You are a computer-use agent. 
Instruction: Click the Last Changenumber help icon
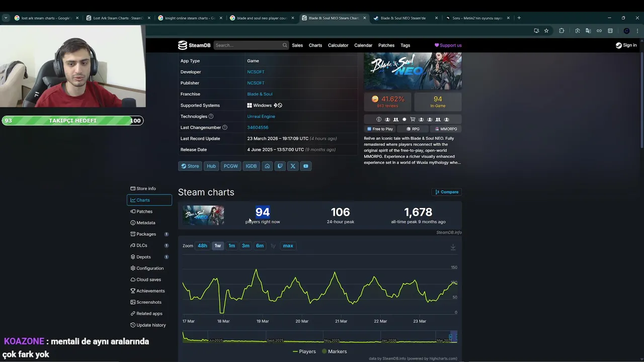pyautogui.click(x=225, y=127)
